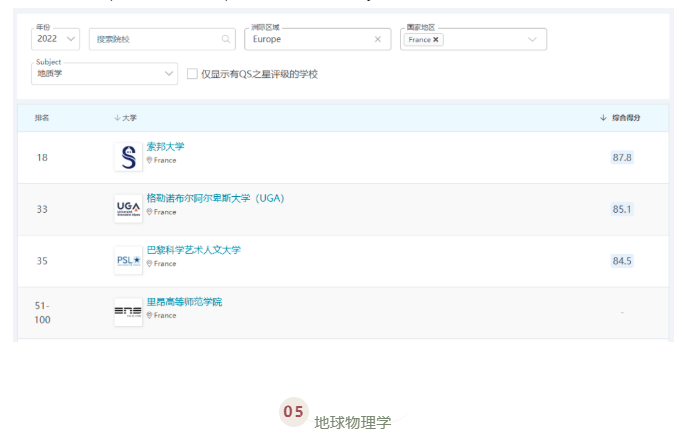The width and height of the screenshot is (698, 439).
Task: Open the year dropdown showing 2022
Action: [56, 39]
